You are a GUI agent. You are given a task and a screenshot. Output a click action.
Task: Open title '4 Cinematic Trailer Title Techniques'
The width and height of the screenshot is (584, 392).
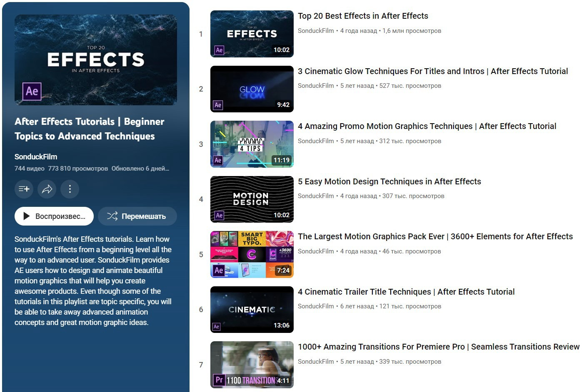click(x=406, y=292)
